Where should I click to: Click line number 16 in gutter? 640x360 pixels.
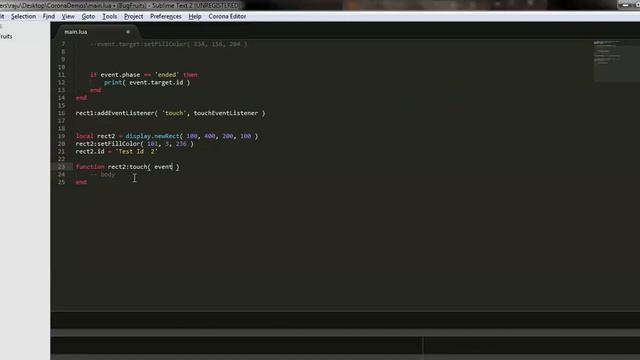tap(61, 113)
